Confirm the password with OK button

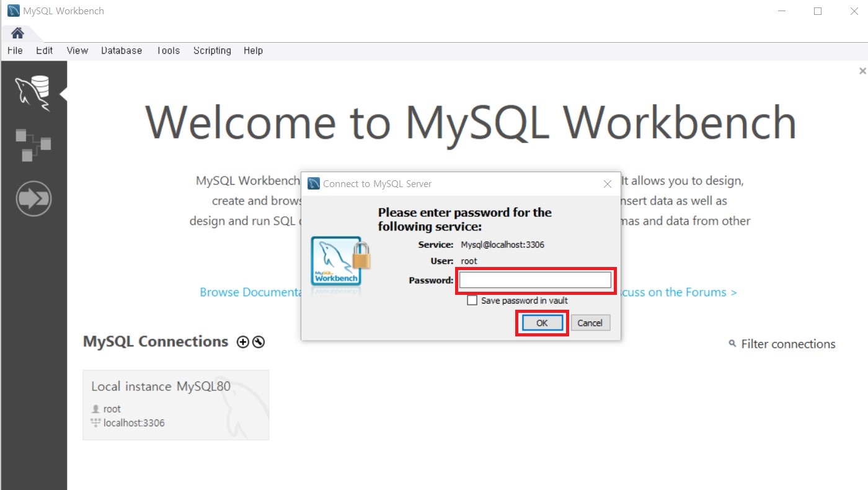coord(542,323)
